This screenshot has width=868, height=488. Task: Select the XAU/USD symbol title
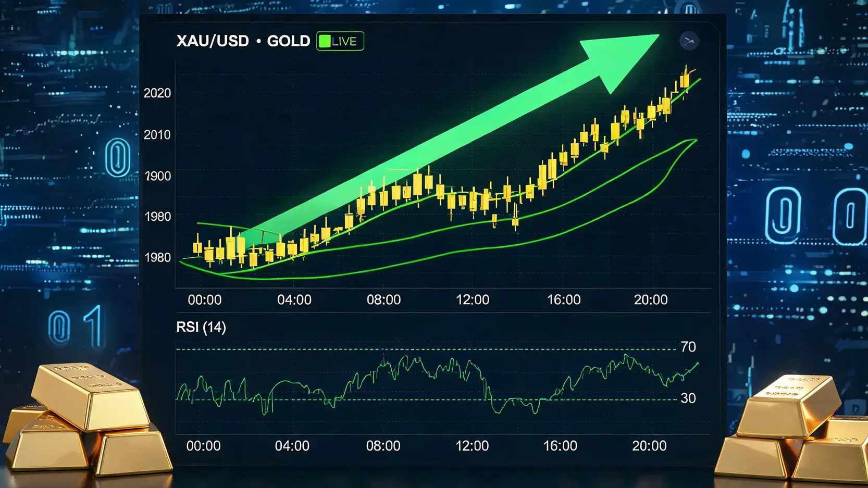coord(213,41)
